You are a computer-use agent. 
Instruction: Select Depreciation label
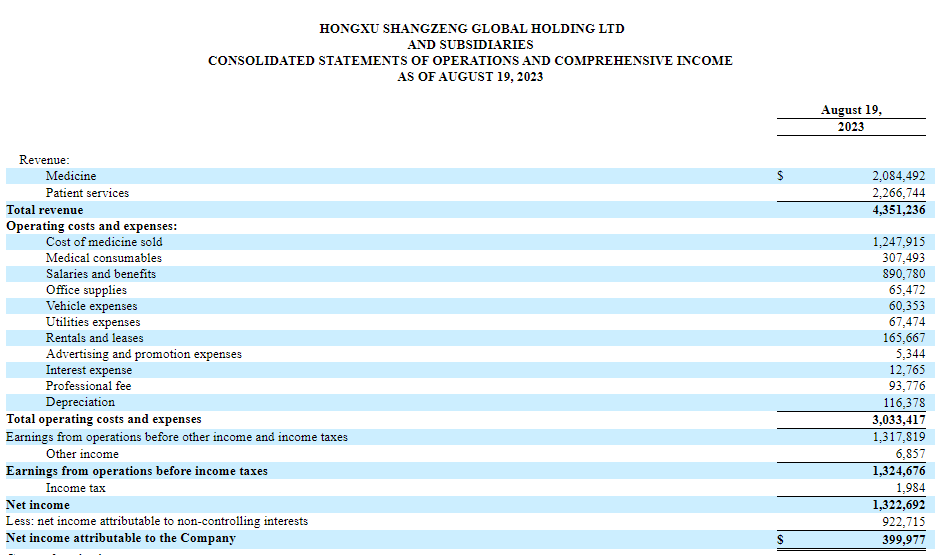click(x=80, y=403)
